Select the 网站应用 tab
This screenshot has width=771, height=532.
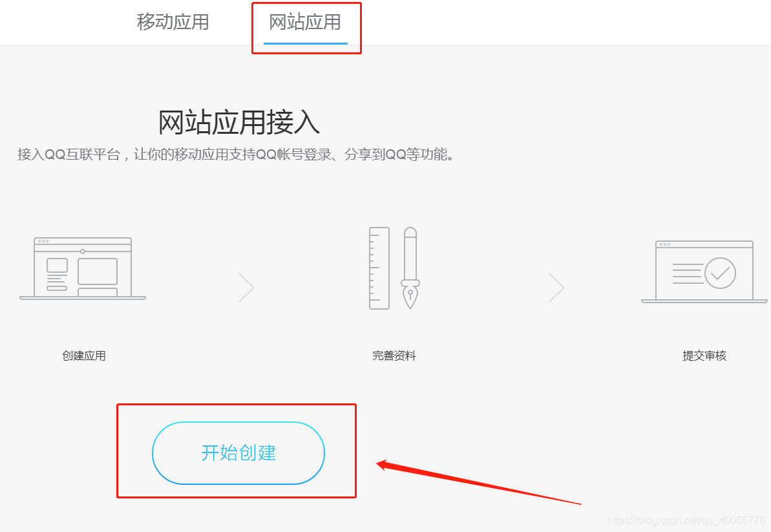(x=305, y=22)
